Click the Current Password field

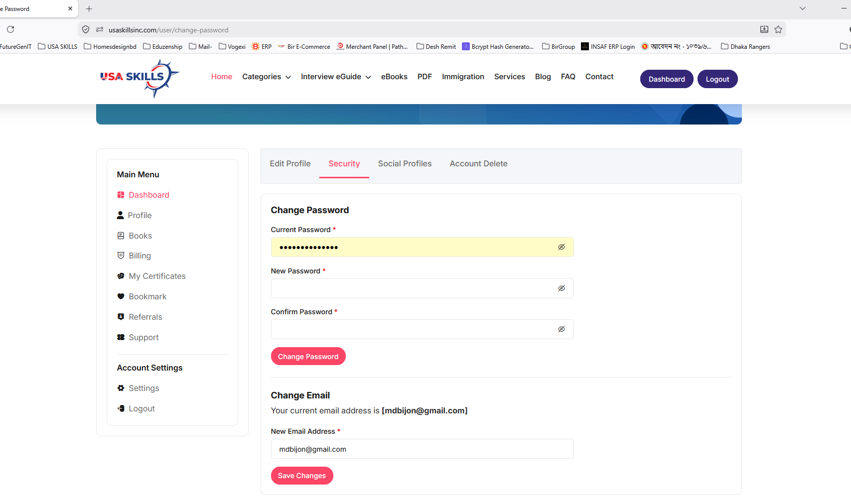click(x=423, y=247)
